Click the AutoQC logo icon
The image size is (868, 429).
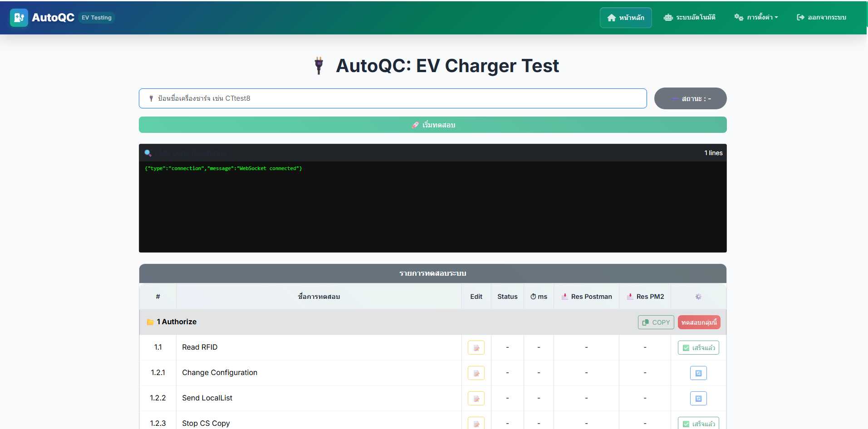tap(19, 18)
